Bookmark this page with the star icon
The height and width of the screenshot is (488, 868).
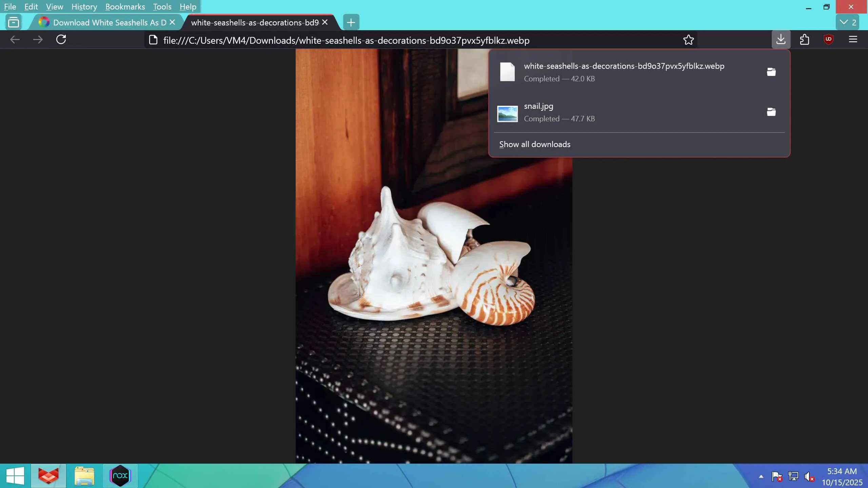(688, 40)
